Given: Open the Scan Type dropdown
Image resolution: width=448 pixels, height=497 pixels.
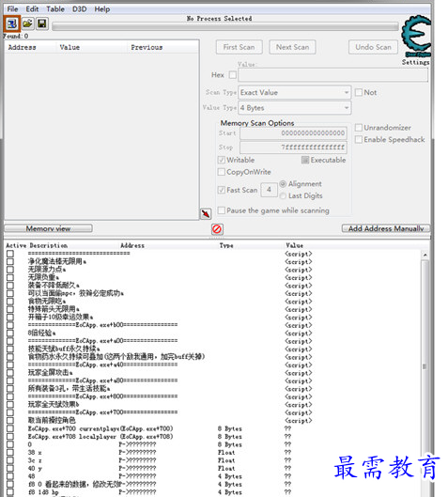Looking at the screenshot, I should coord(294,93).
